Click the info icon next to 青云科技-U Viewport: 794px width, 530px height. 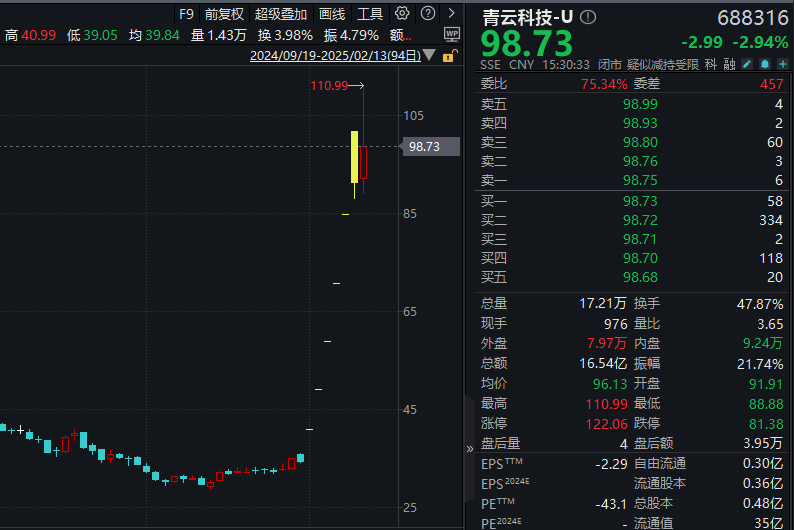[588, 17]
